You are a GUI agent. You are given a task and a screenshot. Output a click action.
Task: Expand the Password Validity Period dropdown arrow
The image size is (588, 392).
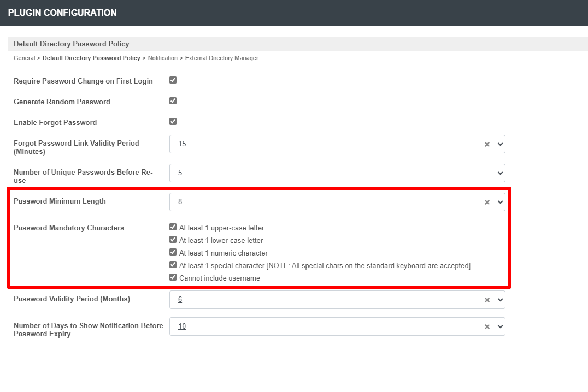pyautogui.click(x=499, y=300)
